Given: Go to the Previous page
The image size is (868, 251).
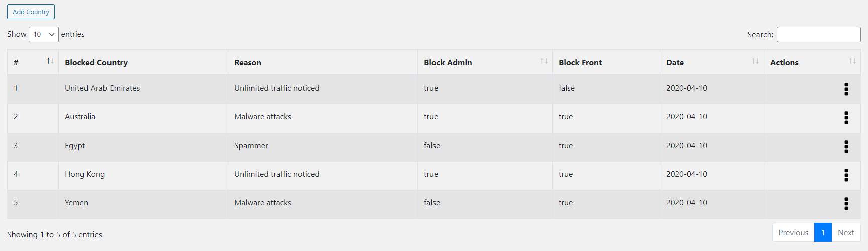Looking at the screenshot, I should click(793, 232).
